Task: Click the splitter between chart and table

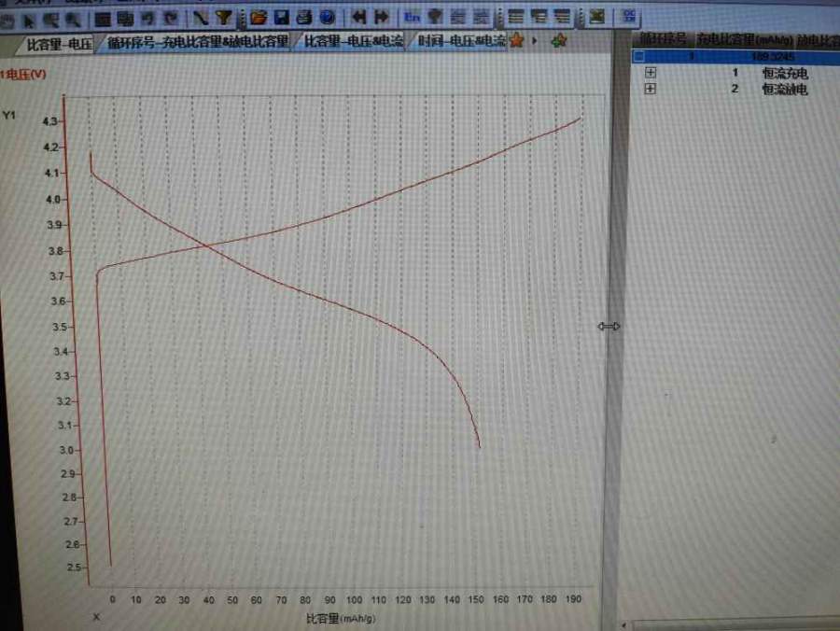Action: tap(609, 326)
